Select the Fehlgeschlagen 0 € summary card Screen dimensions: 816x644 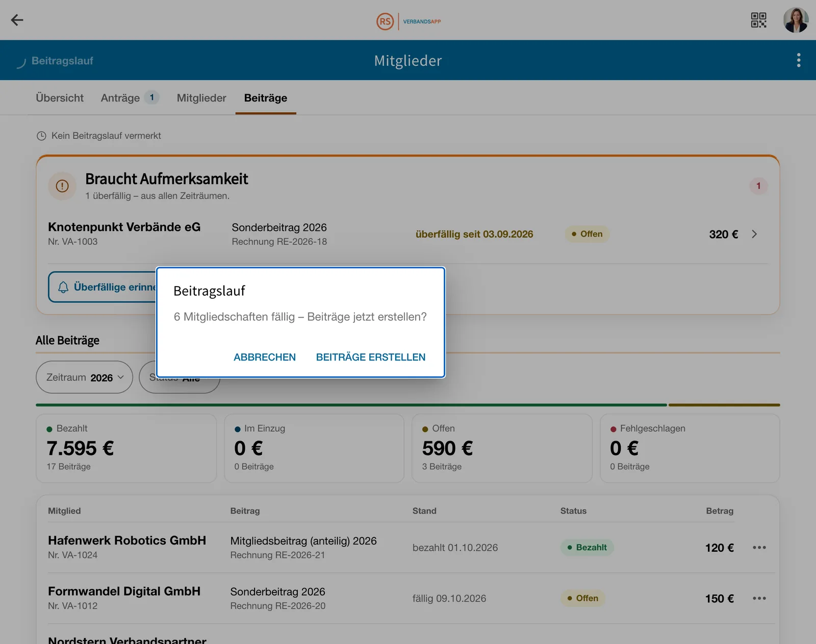click(690, 448)
